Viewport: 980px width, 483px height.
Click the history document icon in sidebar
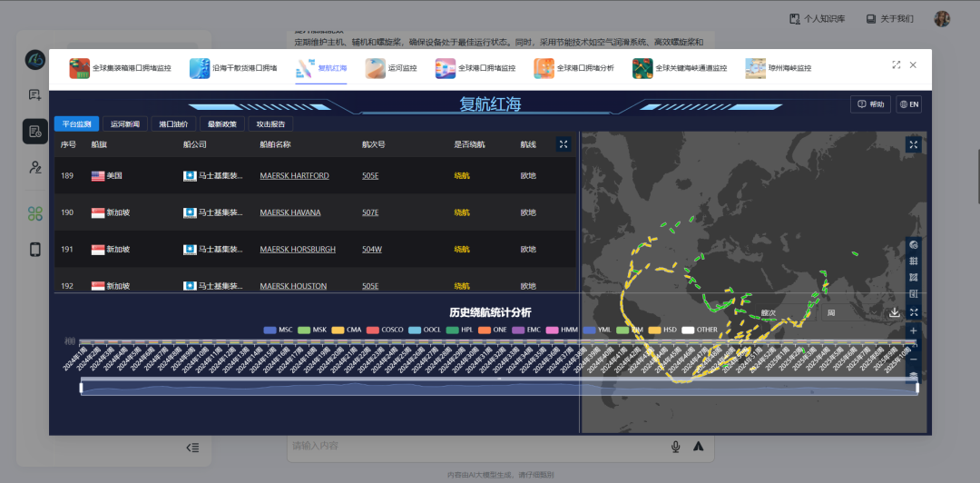(35, 132)
